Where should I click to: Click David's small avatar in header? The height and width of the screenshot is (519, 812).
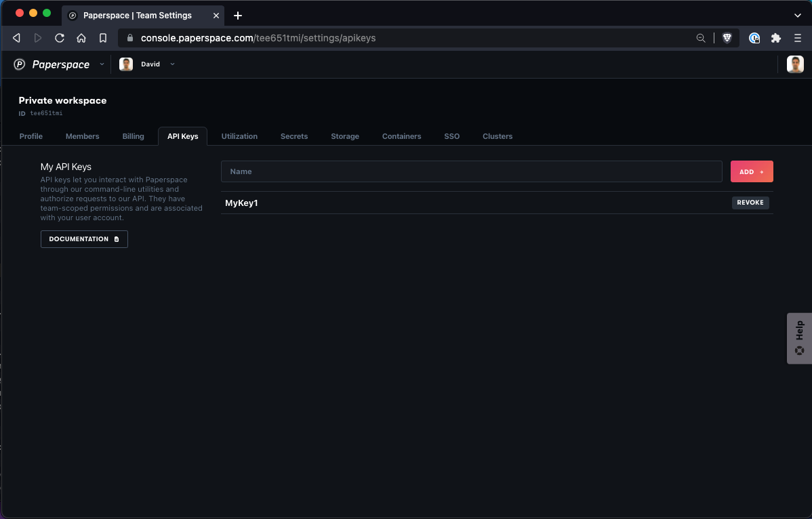click(x=126, y=64)
